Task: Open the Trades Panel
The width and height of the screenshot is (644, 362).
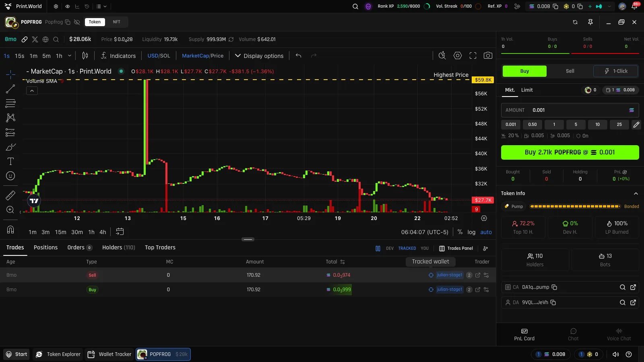Action: pyautogui.click(x=456, y=249)
